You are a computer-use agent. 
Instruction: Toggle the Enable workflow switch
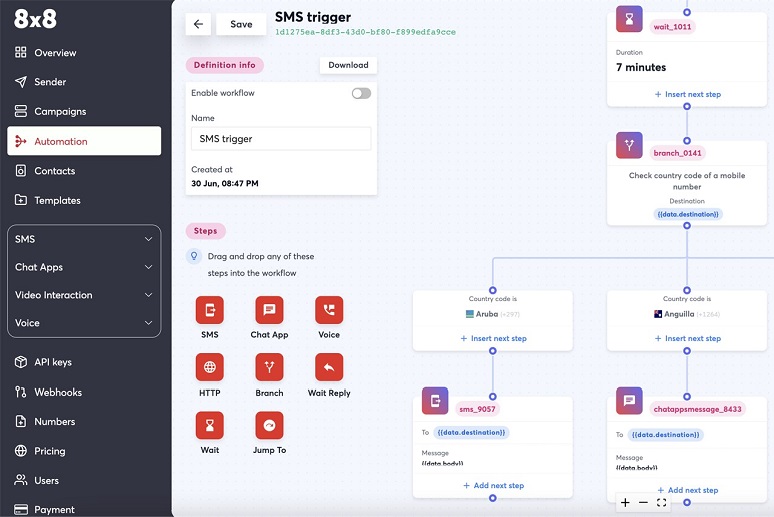361,93
